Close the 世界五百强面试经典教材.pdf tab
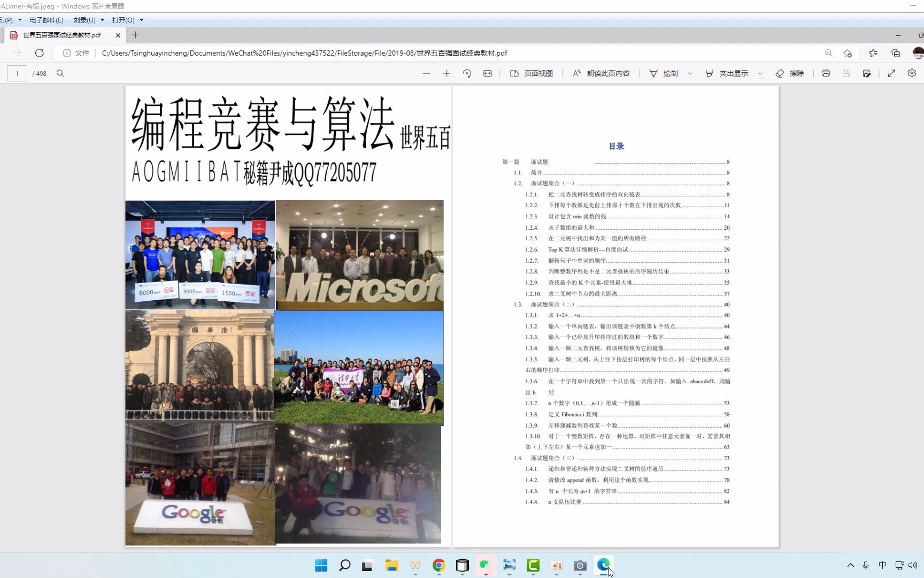The width and height of the screenshot is (924, 578). click(x=118, y=35)
